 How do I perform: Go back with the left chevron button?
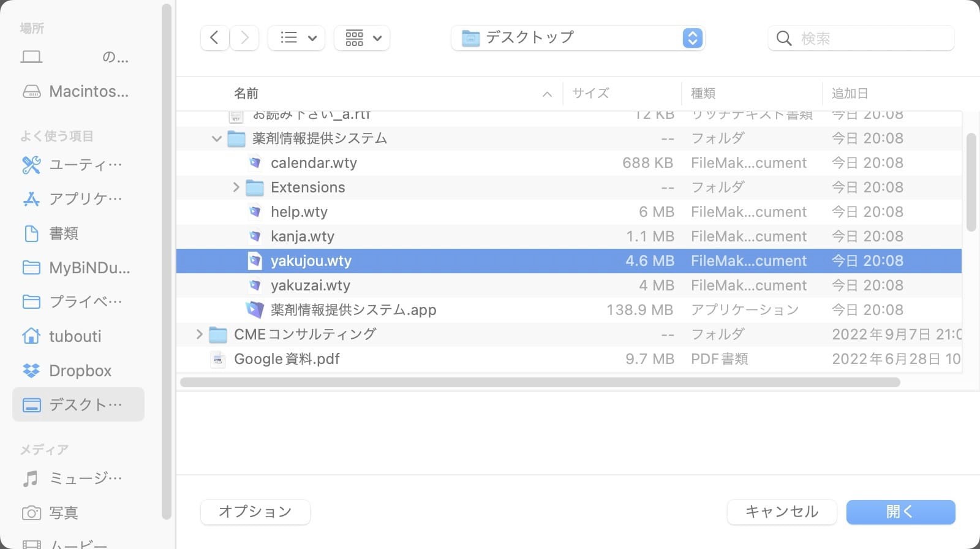pos(214,38)
